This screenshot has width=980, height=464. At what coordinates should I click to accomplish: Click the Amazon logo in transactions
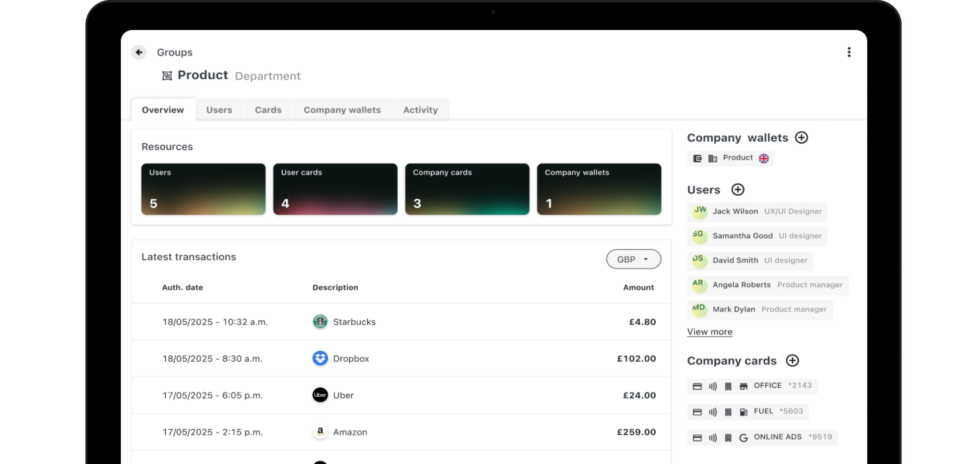(x=320, y=432)
